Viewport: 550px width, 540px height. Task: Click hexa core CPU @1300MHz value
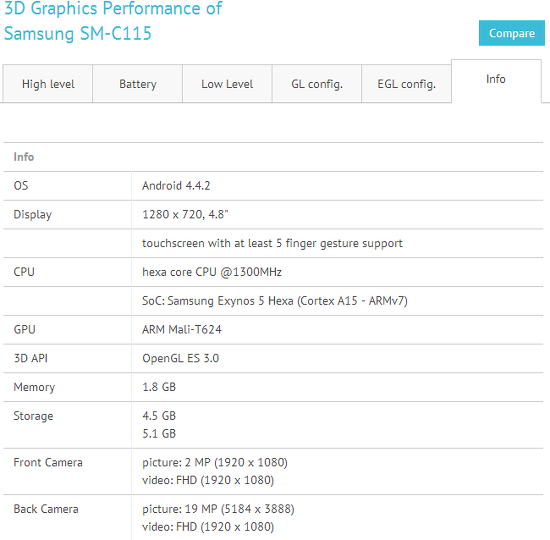[212, 272]
